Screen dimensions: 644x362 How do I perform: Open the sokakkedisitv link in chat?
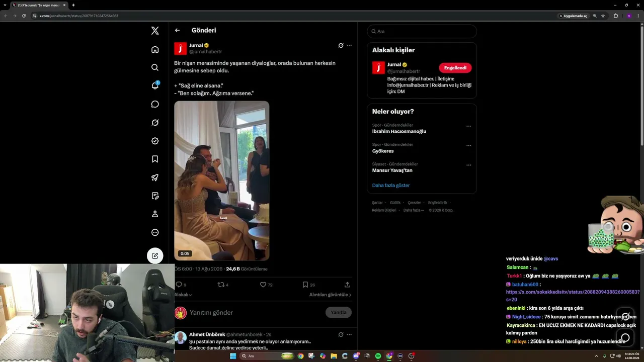click(573, 296)
